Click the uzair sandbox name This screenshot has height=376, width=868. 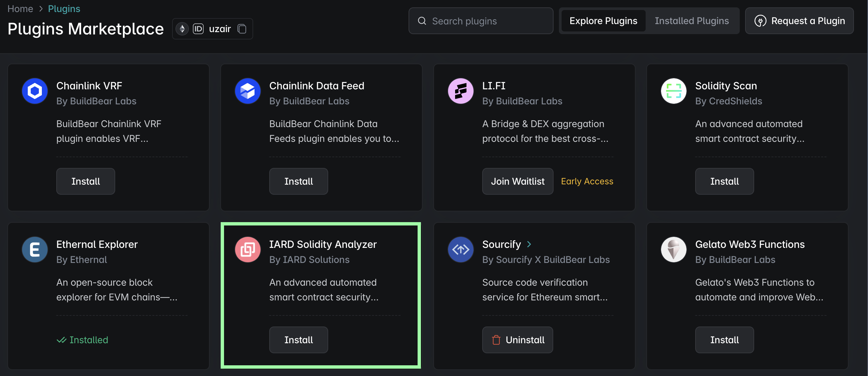220,29
